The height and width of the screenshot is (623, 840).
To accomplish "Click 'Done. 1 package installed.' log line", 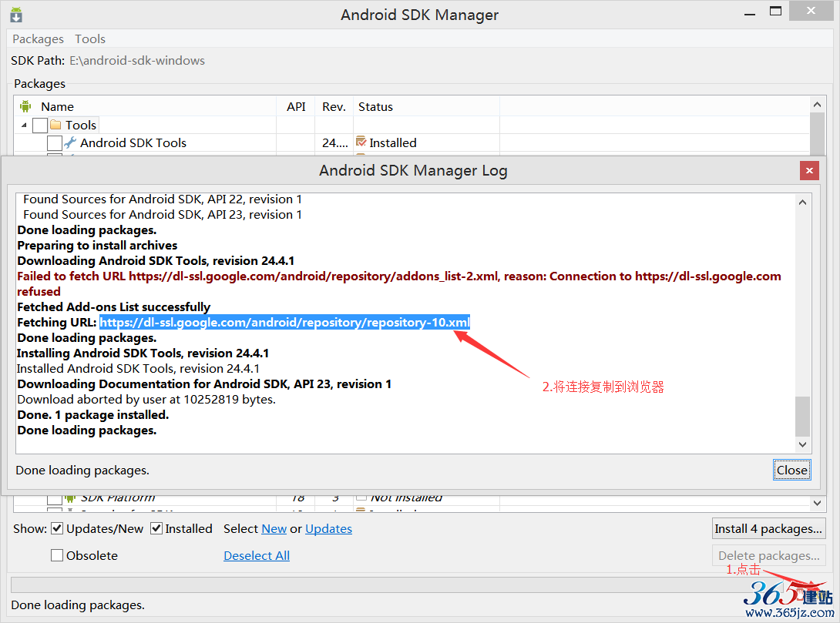I will point(92,415).
